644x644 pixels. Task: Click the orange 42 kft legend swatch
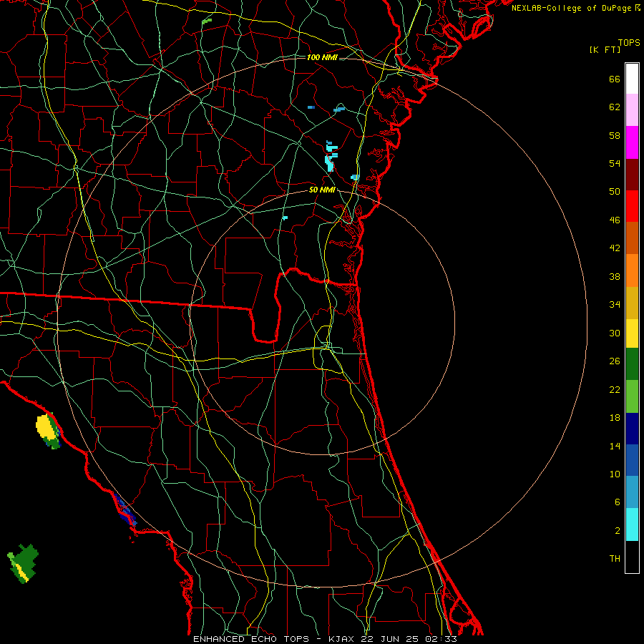pyautogui.click(x=632, y=270)
